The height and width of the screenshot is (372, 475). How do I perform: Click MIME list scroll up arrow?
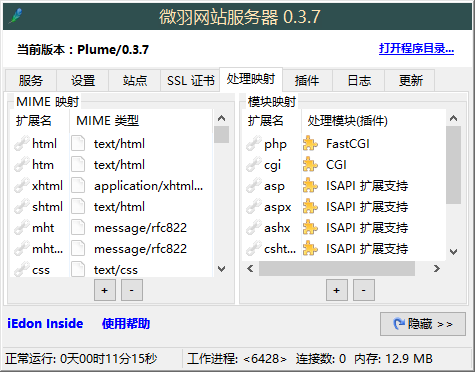pyautogui.click(x=221, y=118)
